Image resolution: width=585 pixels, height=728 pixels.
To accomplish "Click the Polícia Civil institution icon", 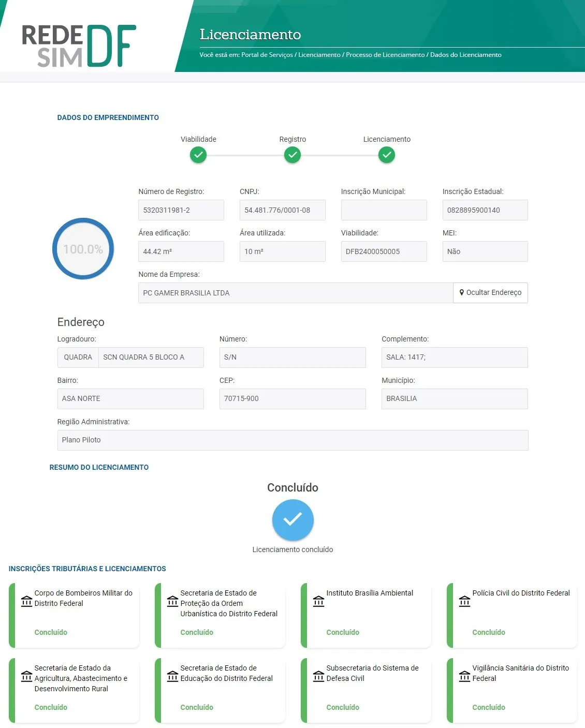I will [464, 601].
